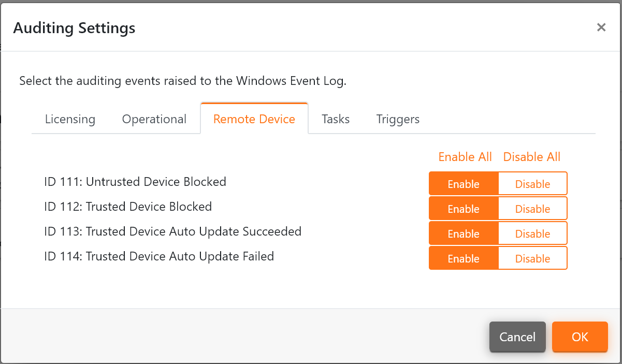This screenshot has width=622, height=364.
Task: Click the Auditing Settings dialog title
Action: (74, 28)
